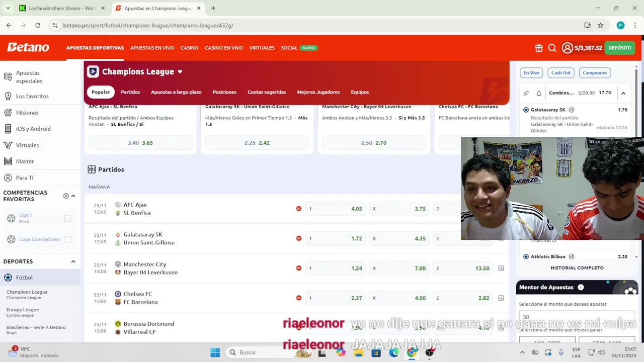The image size is (644, 362).
Task: Open iOS y Android in sidebar
Action: [x=33, y=129]
